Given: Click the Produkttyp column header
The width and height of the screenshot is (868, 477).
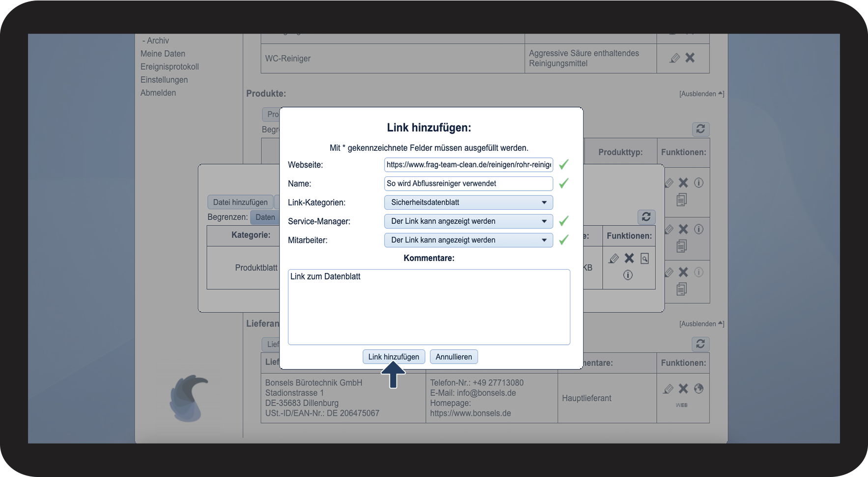Looking at the screenshot, I should coord(620,152).
